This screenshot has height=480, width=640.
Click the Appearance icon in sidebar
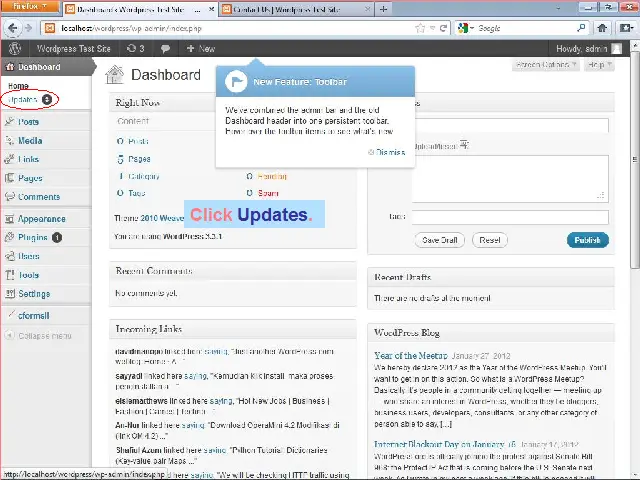click(x=9, y=219)
